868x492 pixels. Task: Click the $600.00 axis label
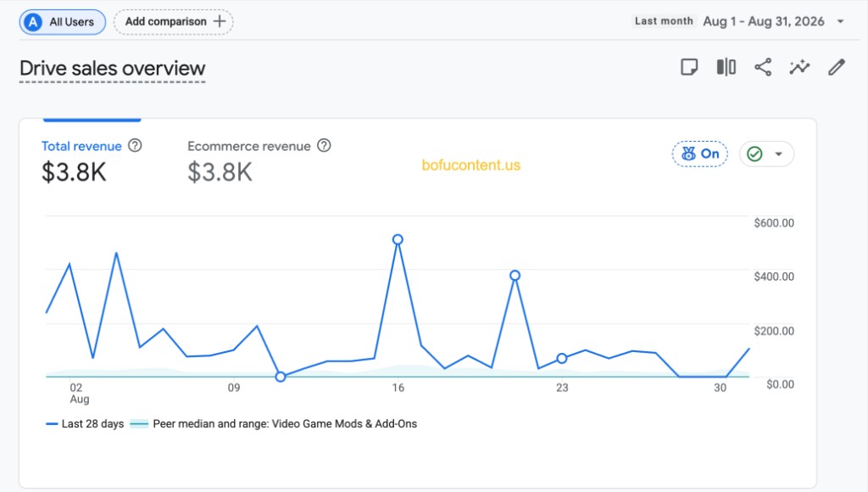click(x=774, y=223)
